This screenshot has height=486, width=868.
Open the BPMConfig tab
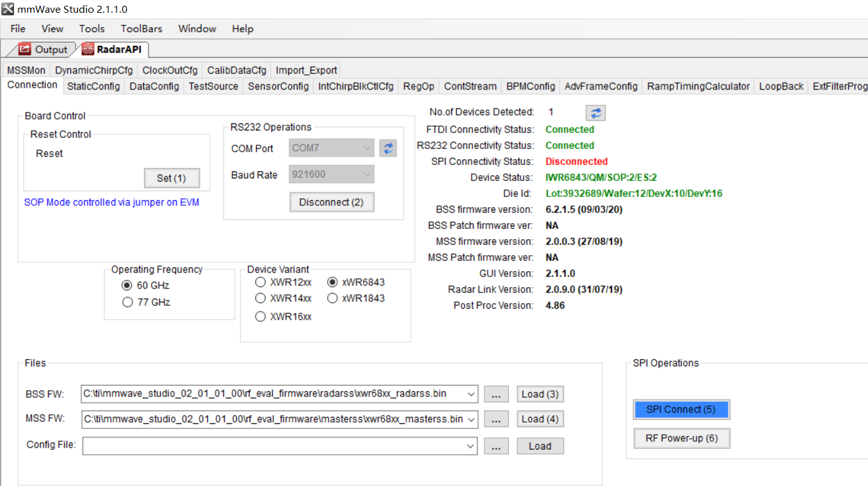tap(531, 86)
